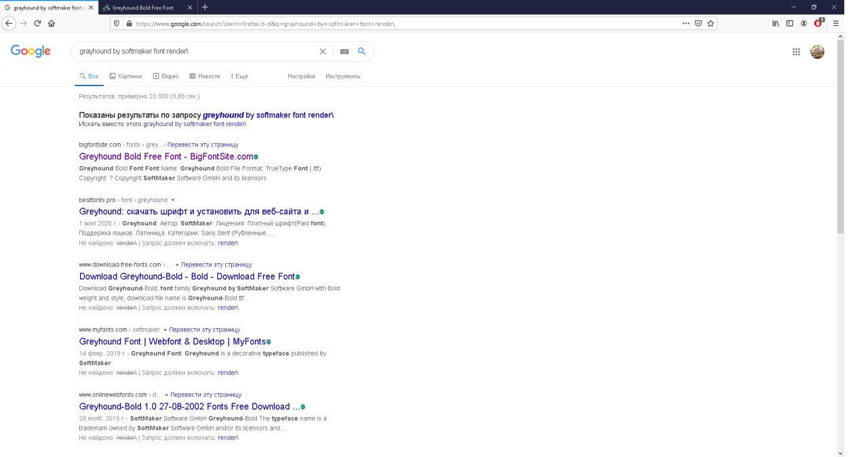Open corrected query 'greyhound by softmaker font render\'

(268, 115)
